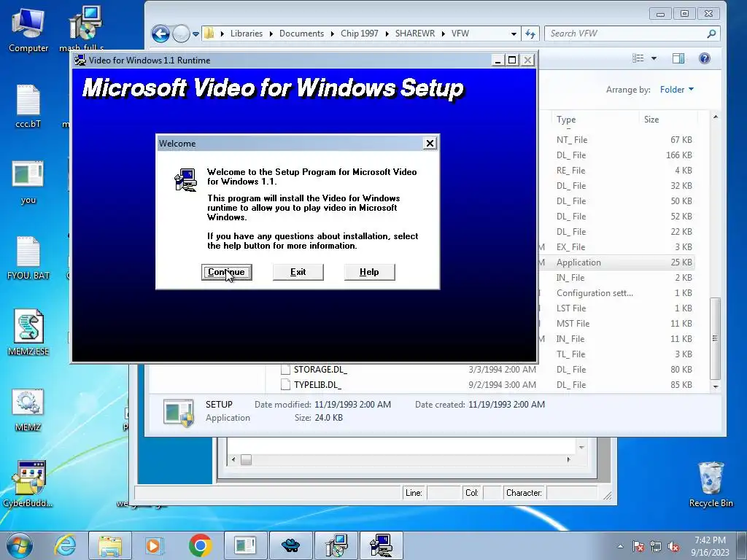The height and width of the screenshot is (560, 747).
Task: Open the Computer desktop icon
Action: coord(28,29)
